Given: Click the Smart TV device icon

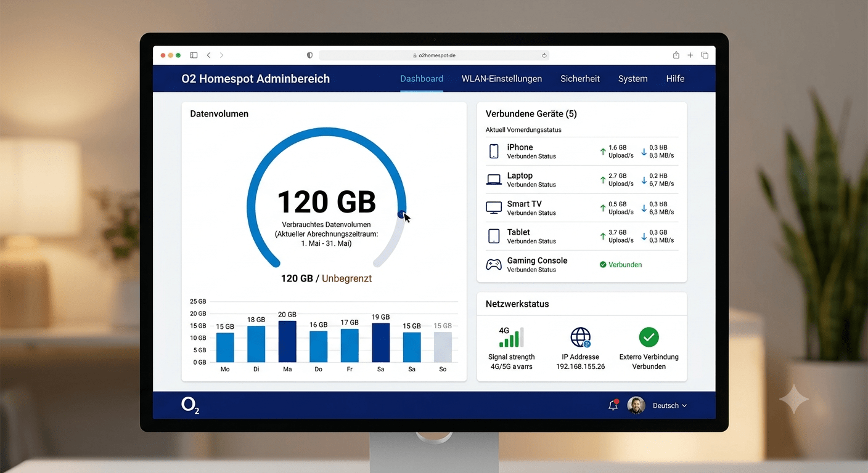Looking at the screenshot, I should tap(494, 208).
